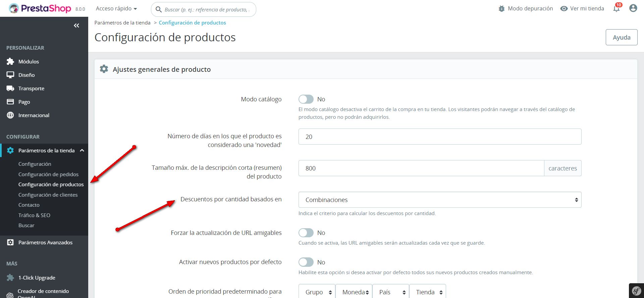Click the search magnifier icon
Viewport: 644px width, 298px height.
(159, 9)
